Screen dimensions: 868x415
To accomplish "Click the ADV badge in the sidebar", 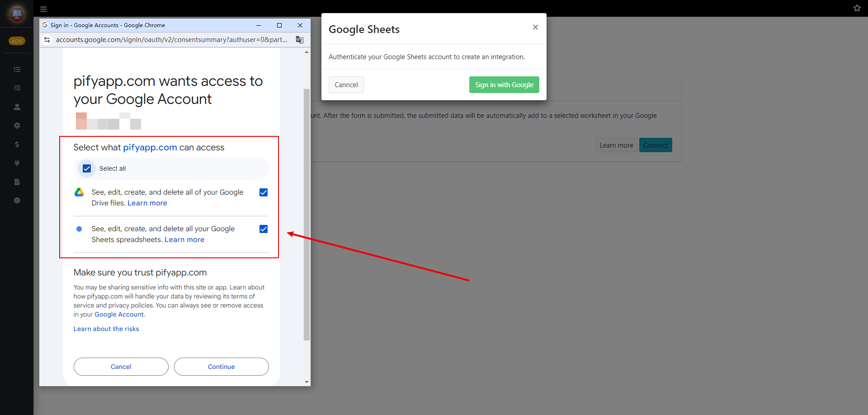I will pos(17,41).
